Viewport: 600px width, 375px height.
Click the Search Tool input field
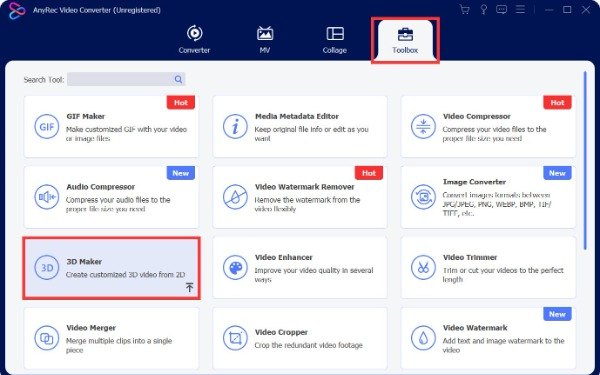[x=126, y=79]
